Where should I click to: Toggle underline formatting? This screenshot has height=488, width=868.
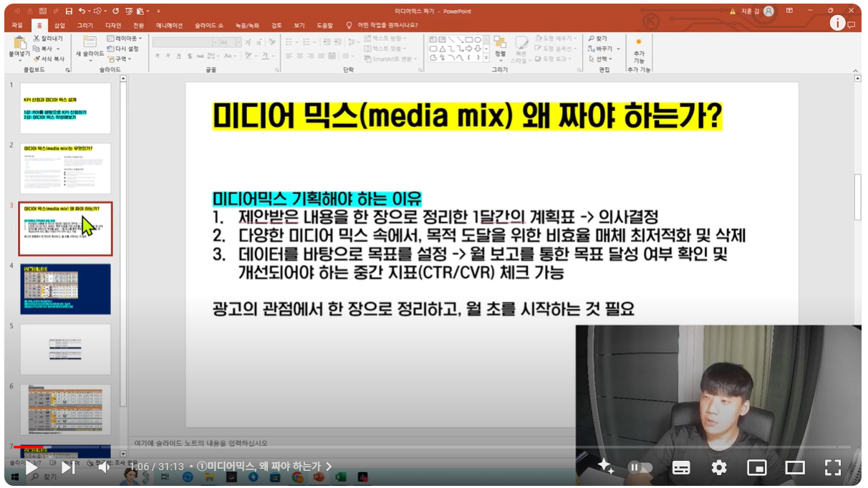(179, 56)
